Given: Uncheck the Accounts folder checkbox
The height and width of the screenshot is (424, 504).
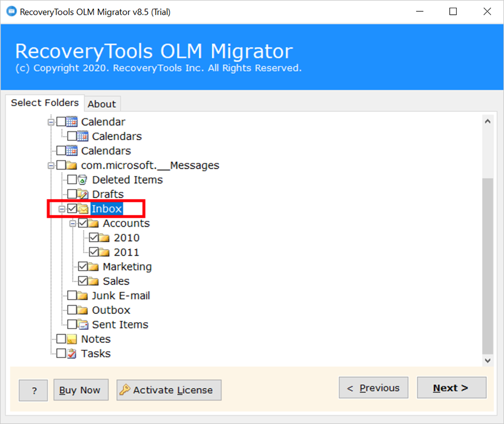Looking at the screenshot, I should [x=83, y=223].
